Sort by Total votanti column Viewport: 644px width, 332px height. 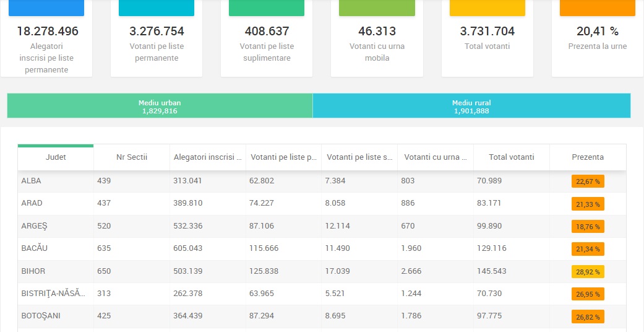tap(511, 157)
